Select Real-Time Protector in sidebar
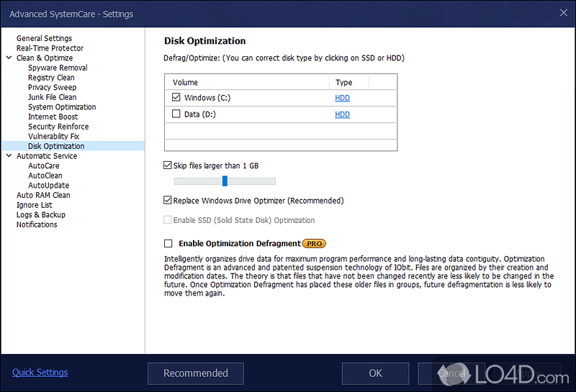576x392 pixels. point(50,48)
